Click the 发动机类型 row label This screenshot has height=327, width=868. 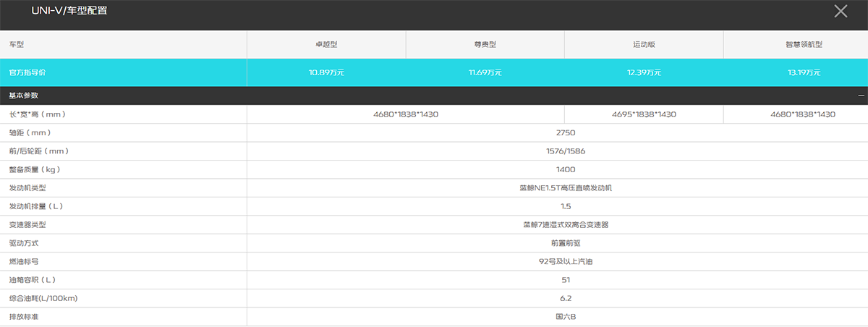[27, 188]
